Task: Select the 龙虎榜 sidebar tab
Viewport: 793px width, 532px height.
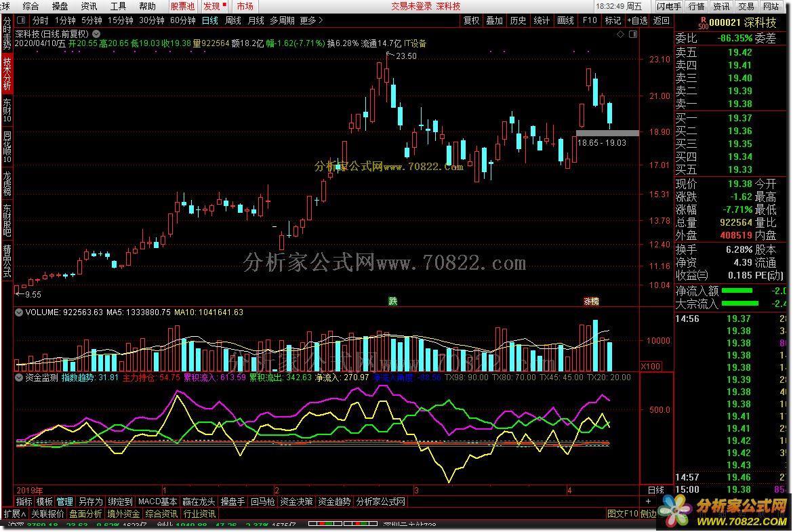Action: pyautogui.click(x=7, y=184)
